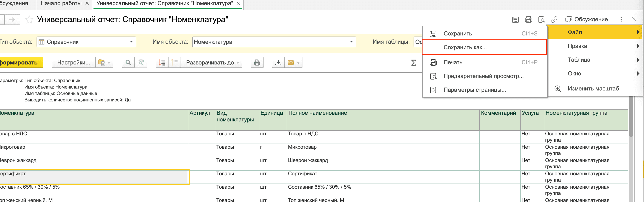
Task: Click the print preview icon in the title bar
Action: 541,20
